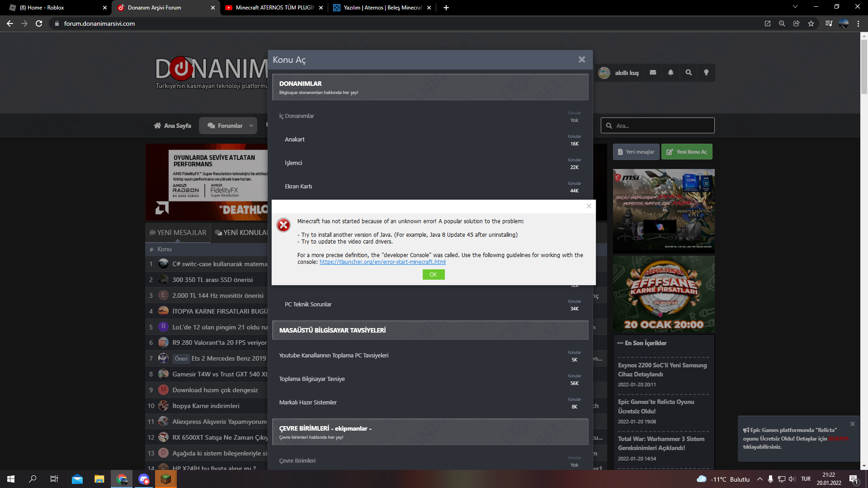This screenshot has height=488, width=868.
Task: Open akıllı kuş user profile menu
Action: (618, 73)
